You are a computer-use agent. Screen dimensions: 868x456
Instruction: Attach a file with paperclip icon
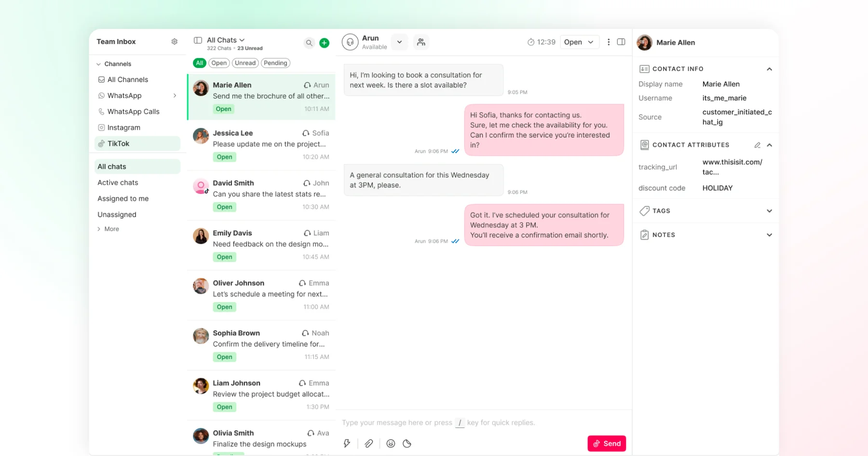pos(369,443)
